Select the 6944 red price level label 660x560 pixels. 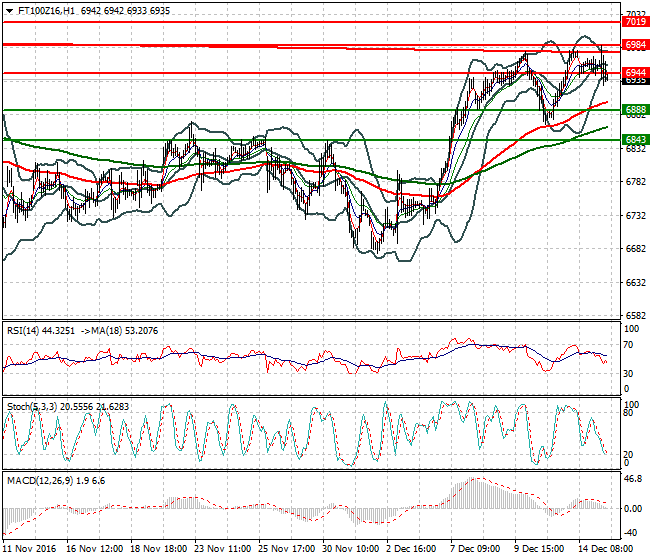tap(636, 73)
